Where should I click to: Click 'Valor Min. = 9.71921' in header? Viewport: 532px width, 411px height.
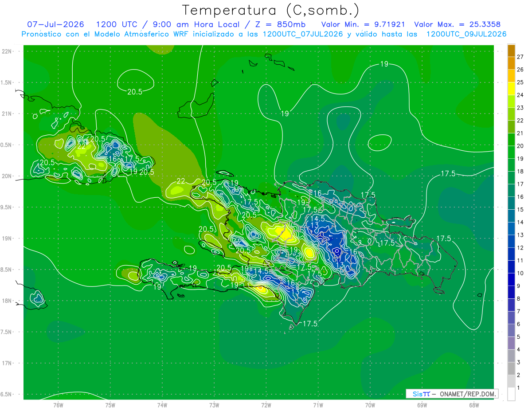[364, 24]
